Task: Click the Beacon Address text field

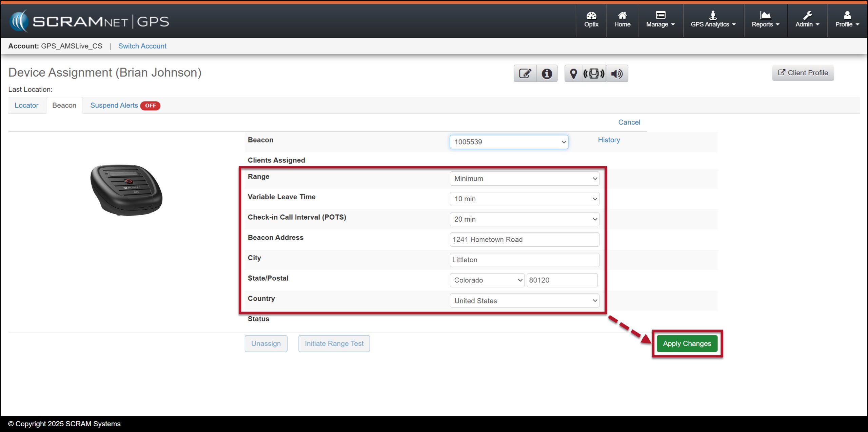Action: [x=524, y=240]
